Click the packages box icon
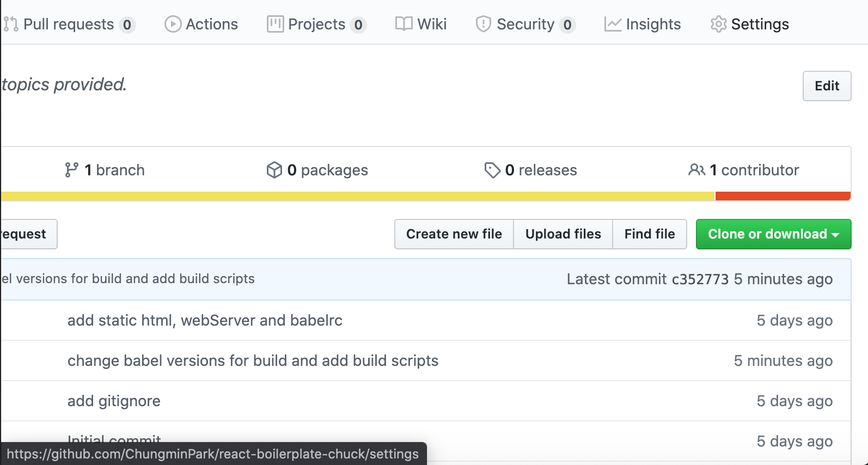 274,170
